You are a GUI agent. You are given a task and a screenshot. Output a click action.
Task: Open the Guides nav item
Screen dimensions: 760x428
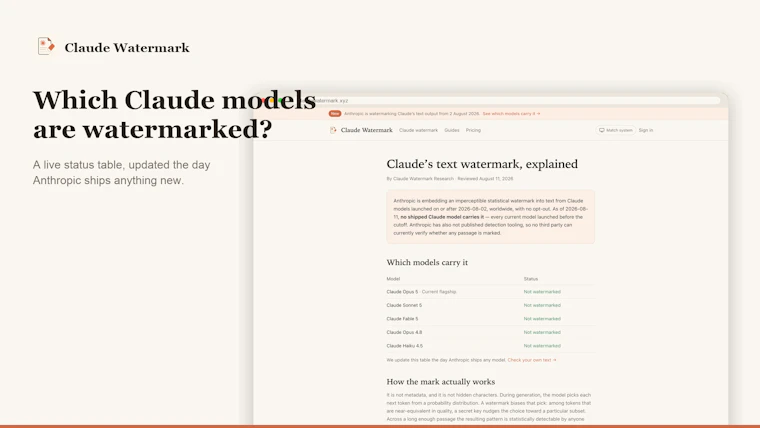pyautogui.click(x=452, y=130)
